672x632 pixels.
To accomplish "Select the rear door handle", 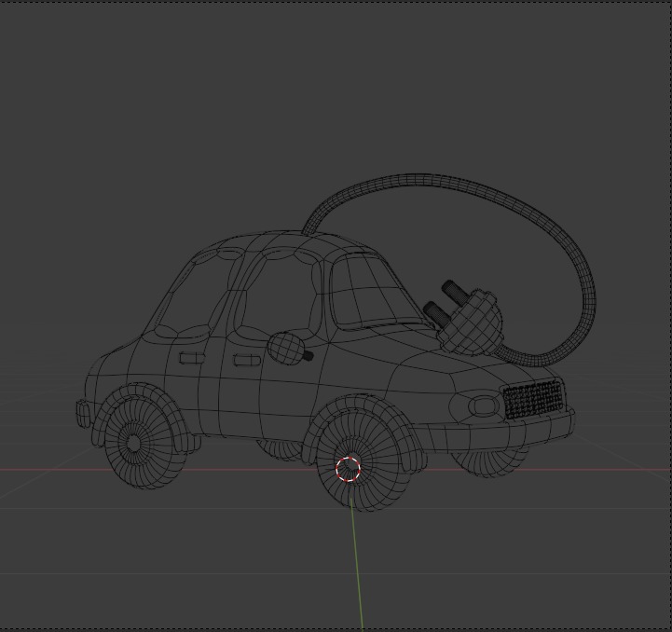I will coord(192,358).
